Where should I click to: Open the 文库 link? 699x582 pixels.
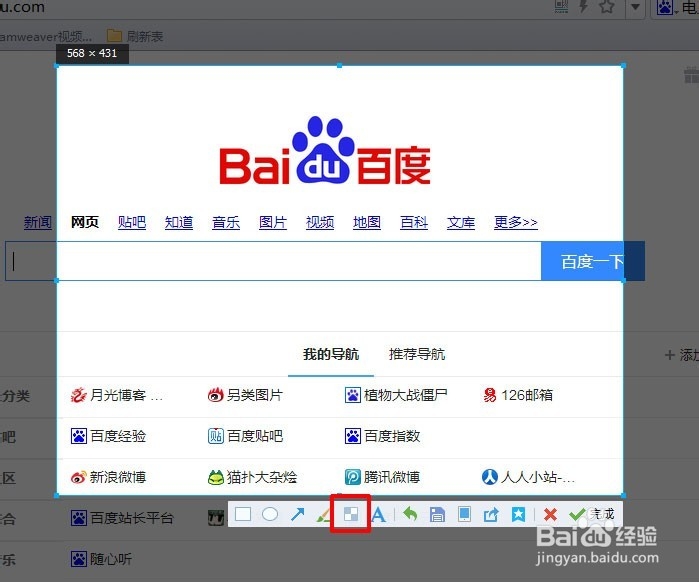click(461, 222)
